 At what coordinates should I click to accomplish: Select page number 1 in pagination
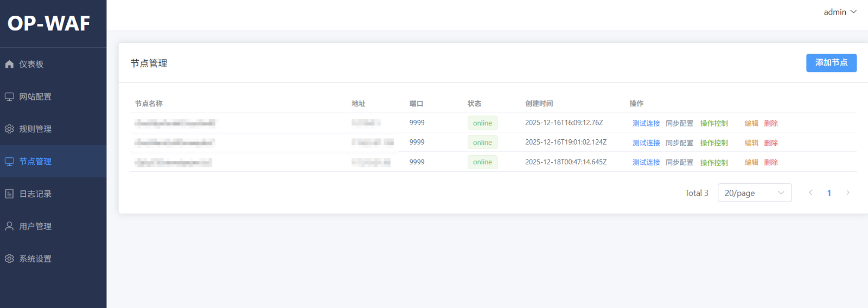pos(829,193)
